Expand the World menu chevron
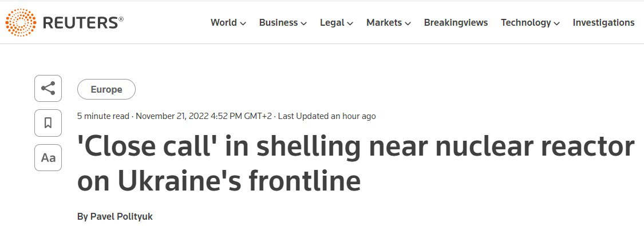This screenshot has height=226, width=644. pos(243,24)
